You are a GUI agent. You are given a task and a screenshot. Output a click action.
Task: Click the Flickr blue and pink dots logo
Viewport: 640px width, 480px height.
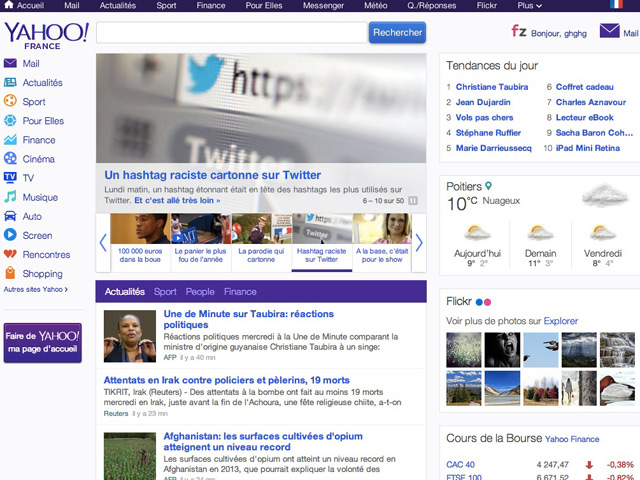coord(483,302)
